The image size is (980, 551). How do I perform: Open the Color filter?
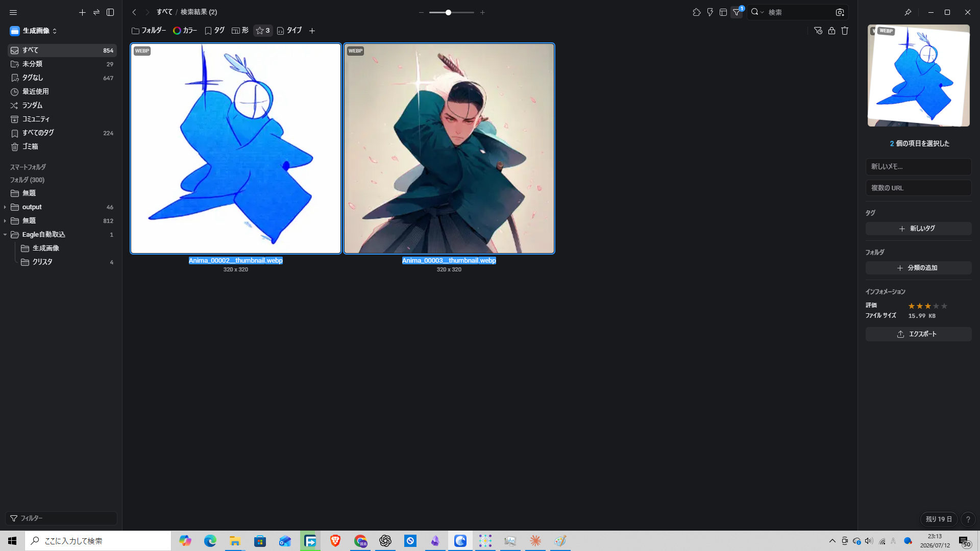tap(185, 31)
